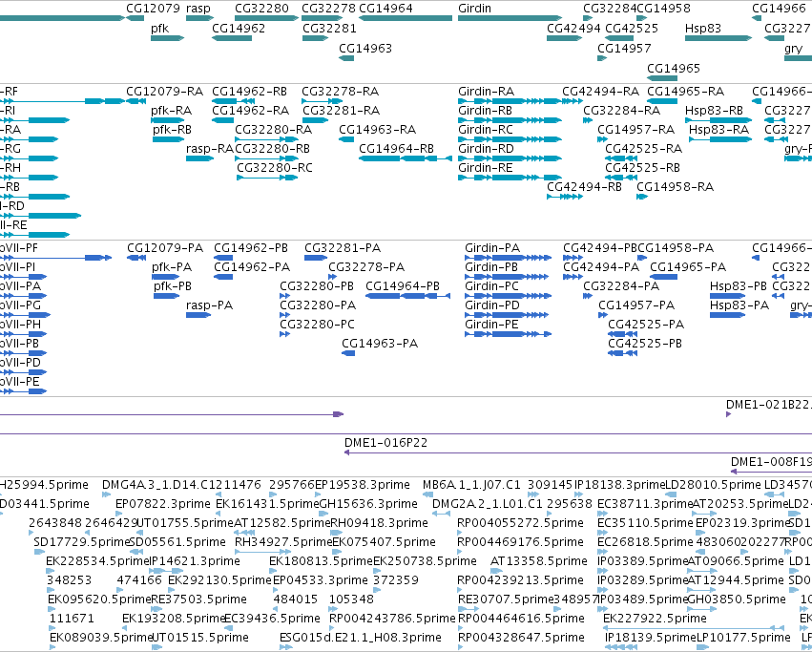The width and height of the screenshot is (812, 652).
Task: Click the CG14965 gene label
Action: pos(674,69)
